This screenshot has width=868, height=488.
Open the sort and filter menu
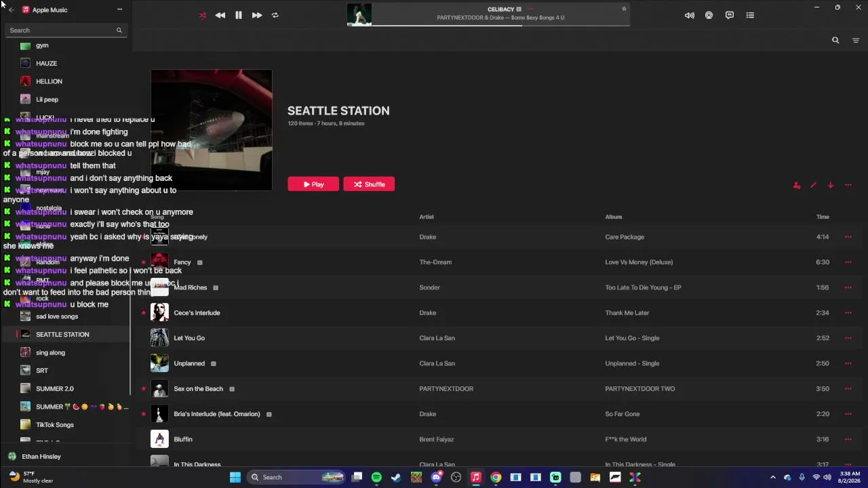click(855, 40)
